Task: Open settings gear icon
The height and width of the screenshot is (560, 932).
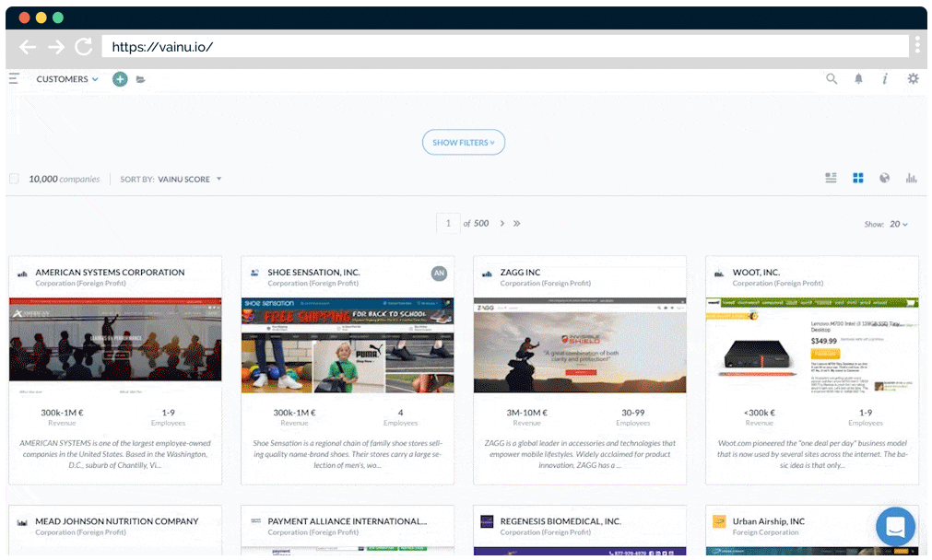Action: click(x=913, y=79)
